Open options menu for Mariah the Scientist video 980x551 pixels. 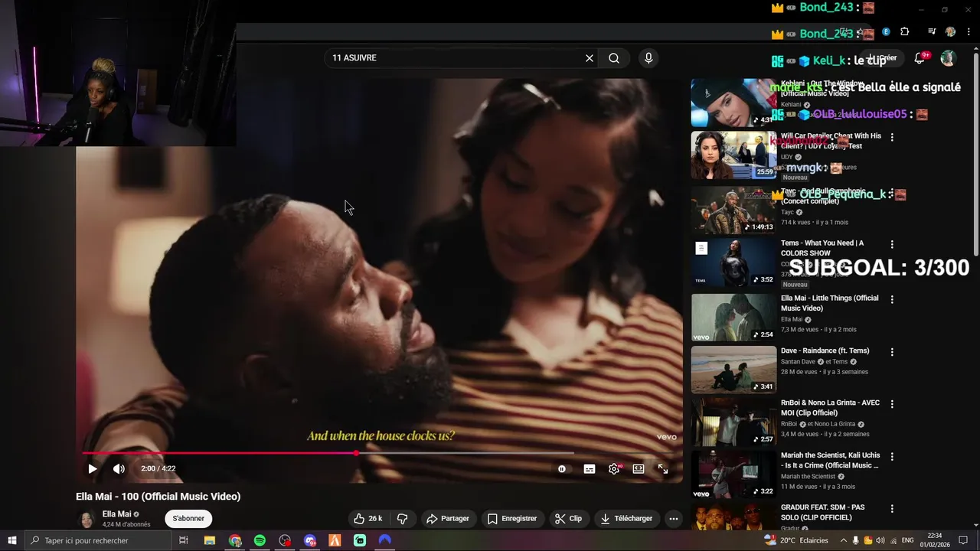click(x=892, y=456)
